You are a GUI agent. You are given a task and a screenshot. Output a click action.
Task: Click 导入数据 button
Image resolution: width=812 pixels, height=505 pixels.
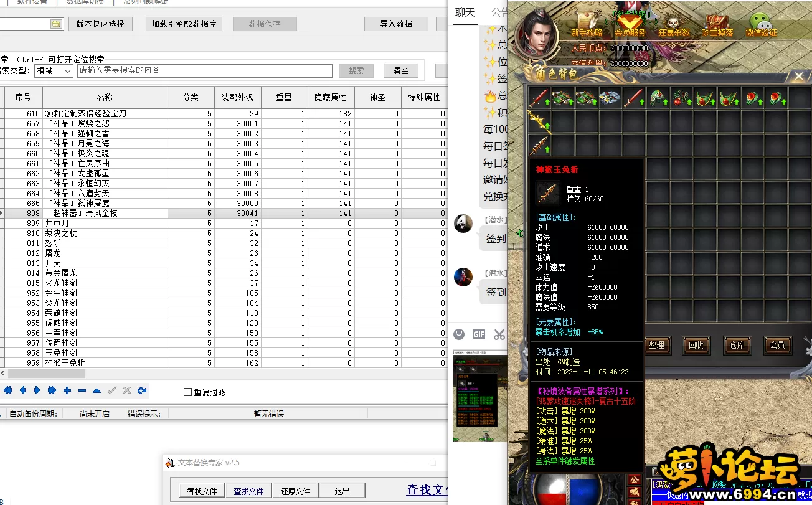click(396, 24)
